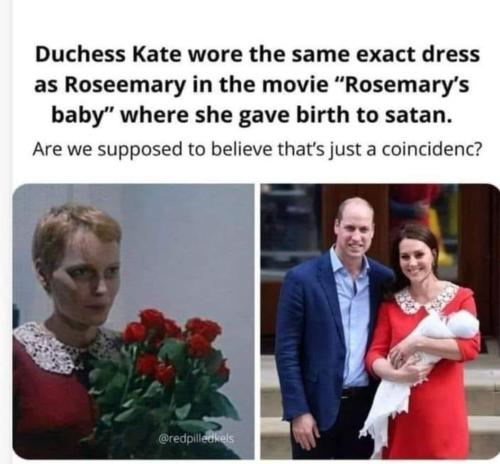Click the @redpilledkels watermark

click(197, 439)
